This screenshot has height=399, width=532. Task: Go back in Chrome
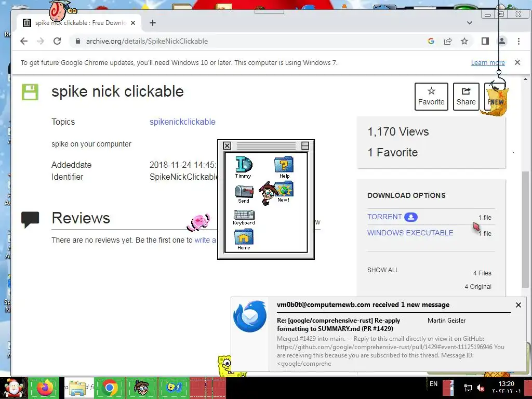[24, 41]
